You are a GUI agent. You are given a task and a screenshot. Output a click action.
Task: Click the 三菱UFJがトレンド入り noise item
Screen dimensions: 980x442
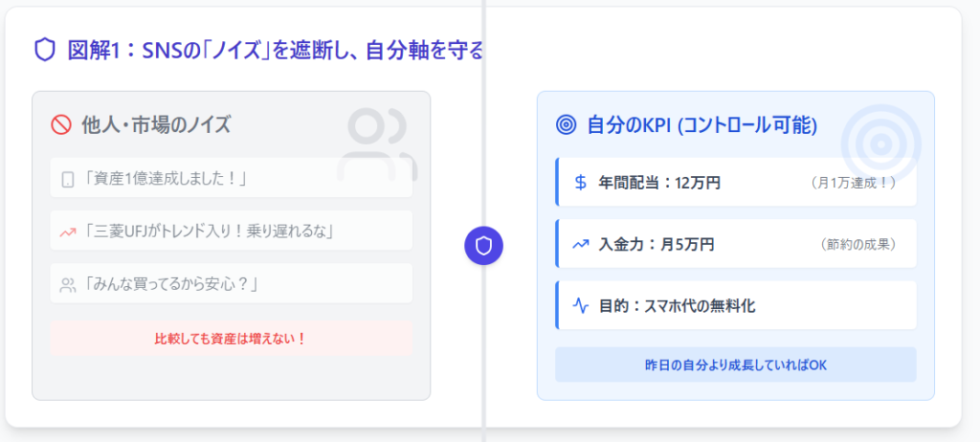tap(231, 231)
